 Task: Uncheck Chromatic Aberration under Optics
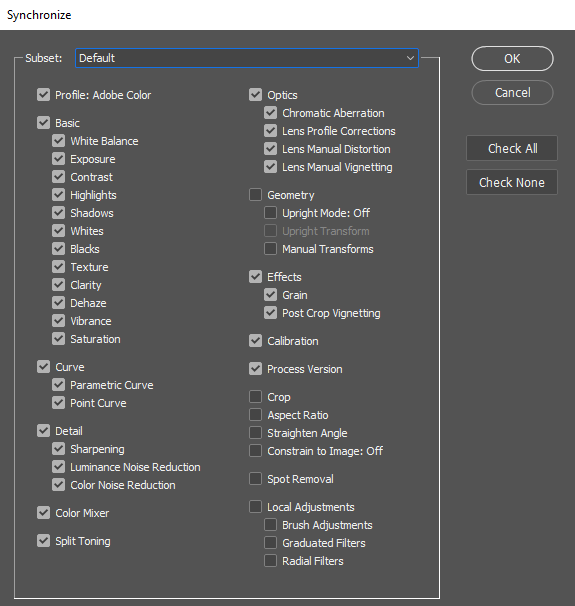coord(270,113)
